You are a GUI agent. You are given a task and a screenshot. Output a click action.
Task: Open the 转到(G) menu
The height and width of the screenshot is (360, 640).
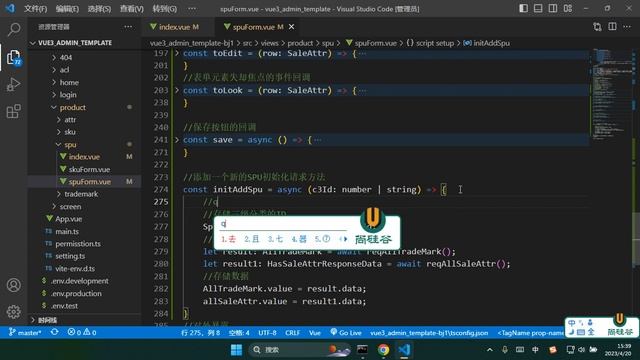(x=164, y=9)
